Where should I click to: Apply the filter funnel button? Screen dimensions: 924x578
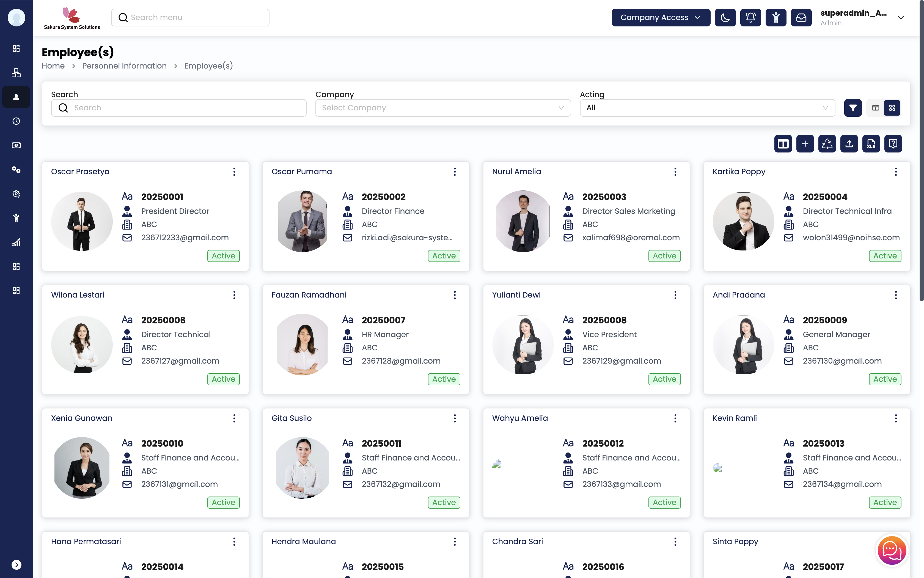[x=853, y=108]
